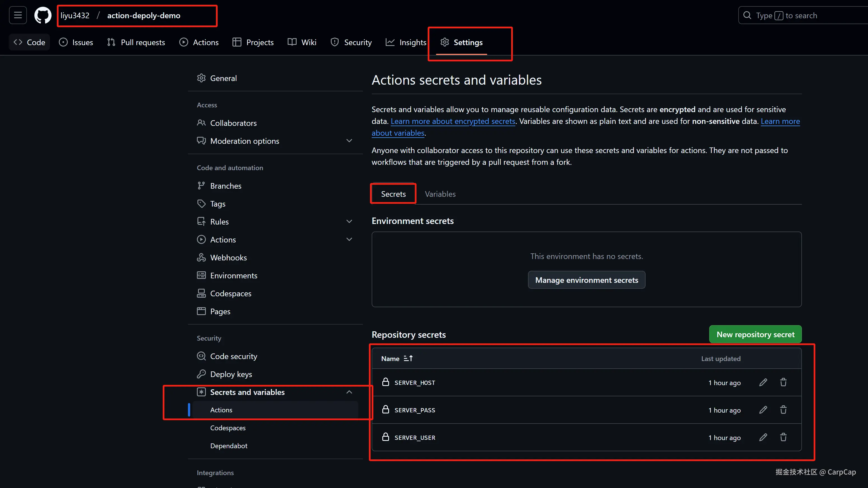Delete the SERVER_USER secret trash icon
Viewport: 868px width, 488px height.
click(783, 438)
